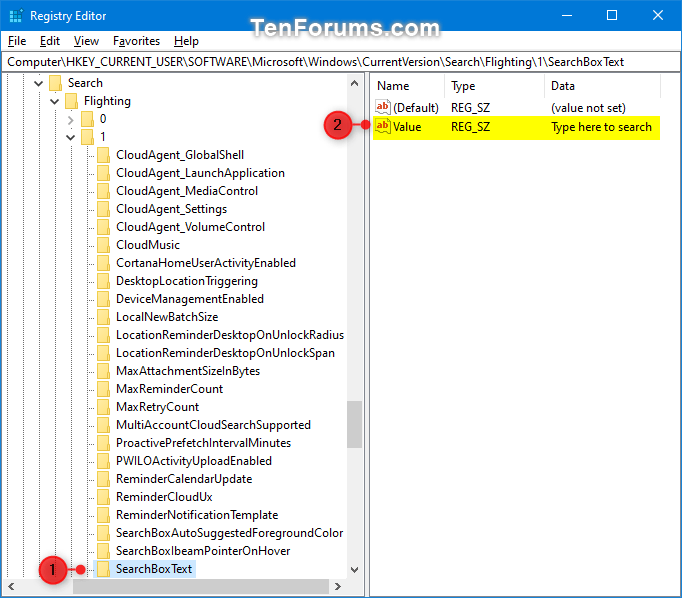Click the 'Type here to search' data cell
Image resolution: width=682 pixels, height=598 pixels.
(x=601, y=127)
